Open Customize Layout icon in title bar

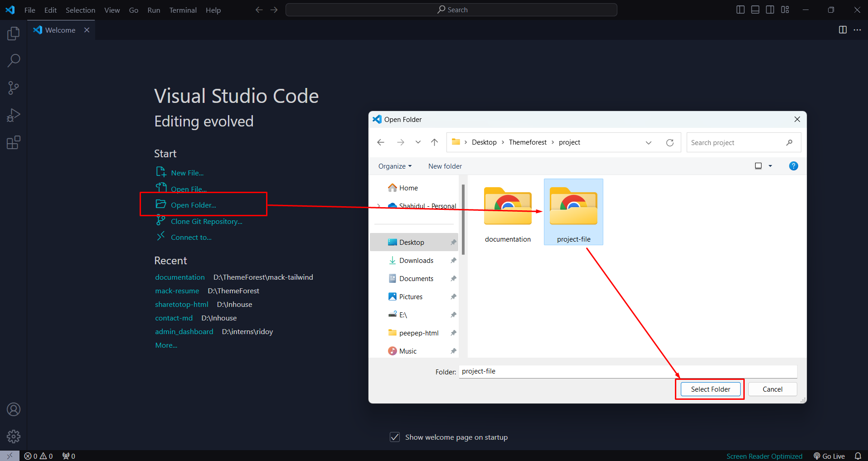[785, 10]
